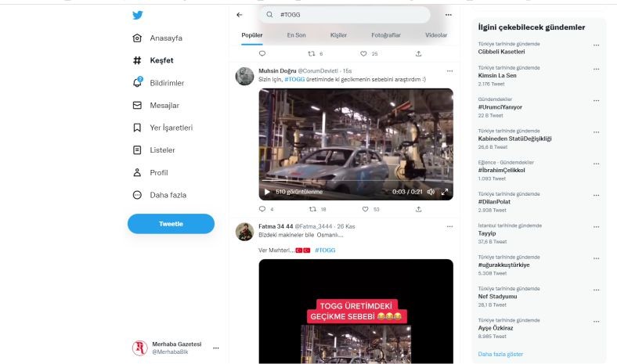Switch to the En Son tab
The image size is (617, 364).
click(x=296, y=35)
